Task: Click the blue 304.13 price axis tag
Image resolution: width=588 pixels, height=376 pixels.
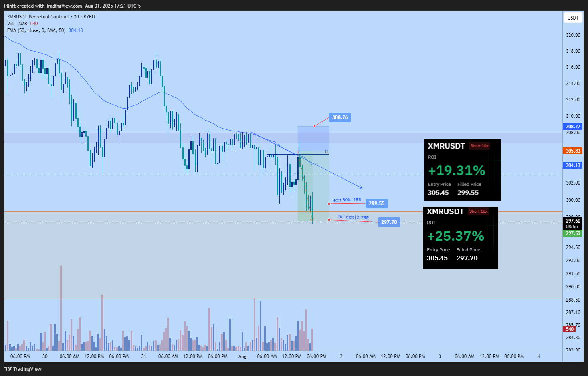Action: tap(573, 165)
